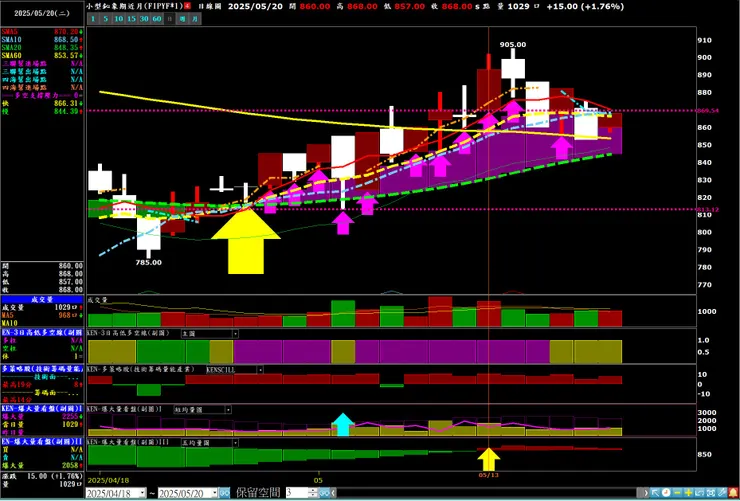
Task: Click the 785.00 low price label
Action: point(149,262)
